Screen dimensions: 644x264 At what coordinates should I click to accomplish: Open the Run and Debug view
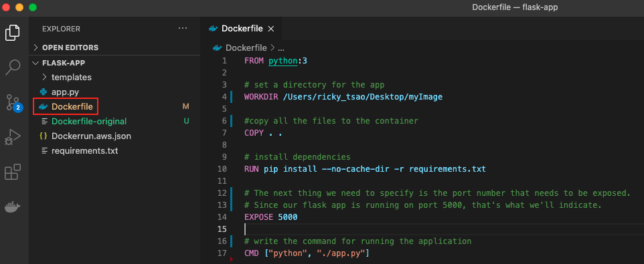pyautogui.click(x=13, y=137)
